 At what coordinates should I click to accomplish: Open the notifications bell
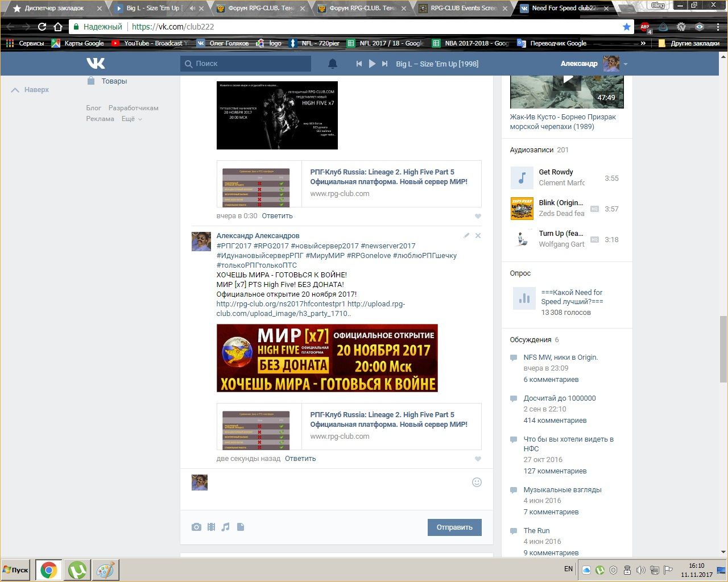[333, 64]
